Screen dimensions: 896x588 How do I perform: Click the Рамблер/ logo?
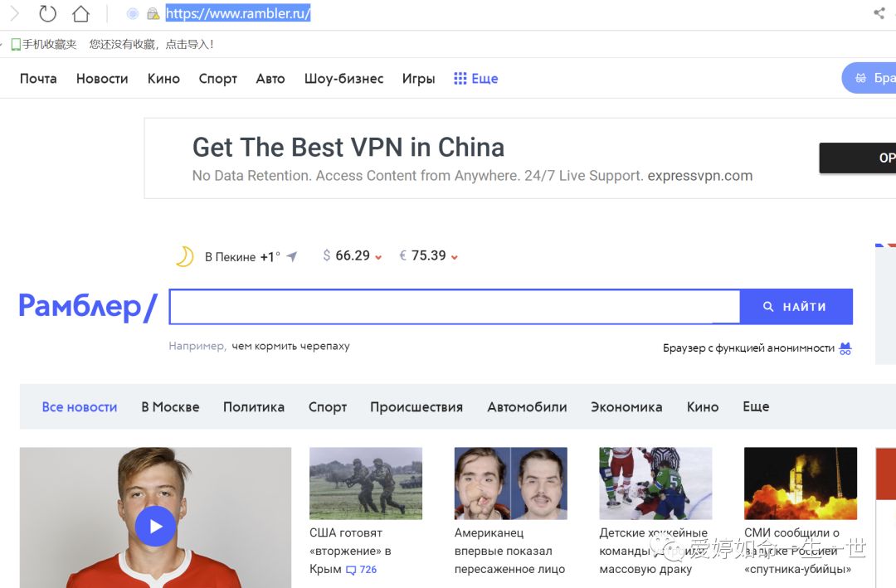[88, 306]
